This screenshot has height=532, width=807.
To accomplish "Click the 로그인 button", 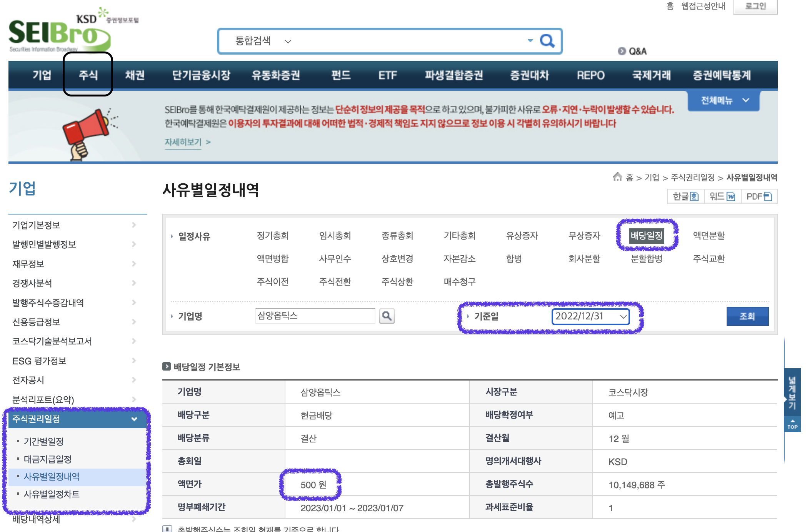I will [x=755, y=7].
